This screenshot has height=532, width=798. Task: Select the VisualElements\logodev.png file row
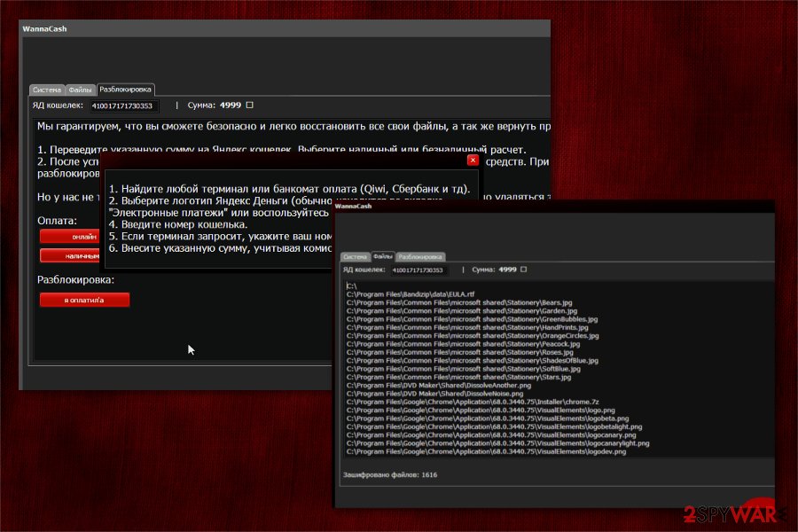point(486,451)
